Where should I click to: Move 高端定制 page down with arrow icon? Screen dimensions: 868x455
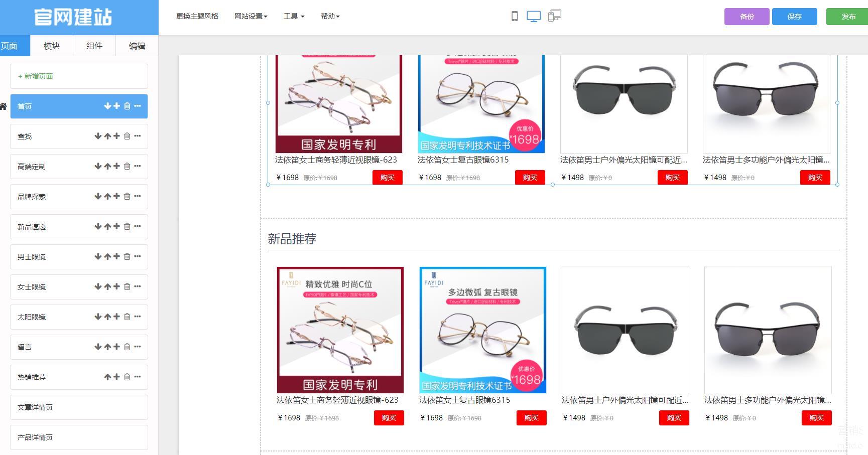[x=98, y=166]
